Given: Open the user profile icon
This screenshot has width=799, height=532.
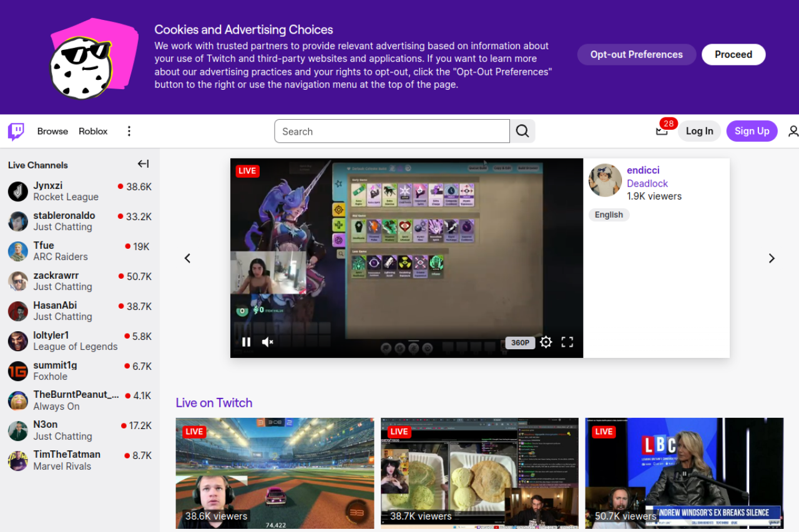Looking at the screenshot, I should coord(793,131).
